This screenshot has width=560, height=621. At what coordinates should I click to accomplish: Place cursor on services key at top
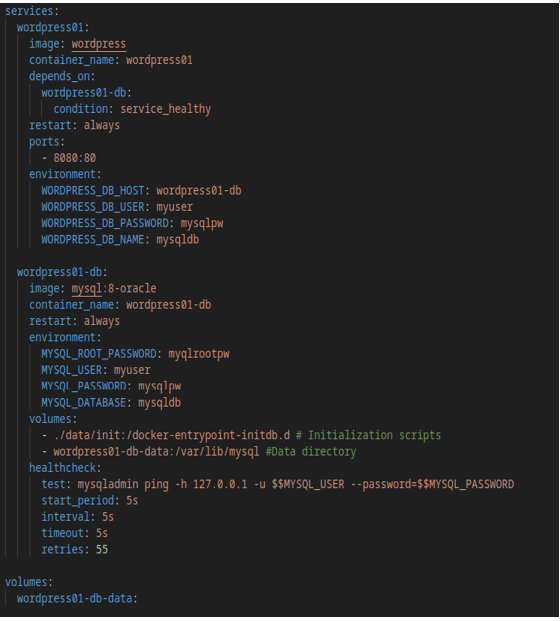tap(29, 11)
